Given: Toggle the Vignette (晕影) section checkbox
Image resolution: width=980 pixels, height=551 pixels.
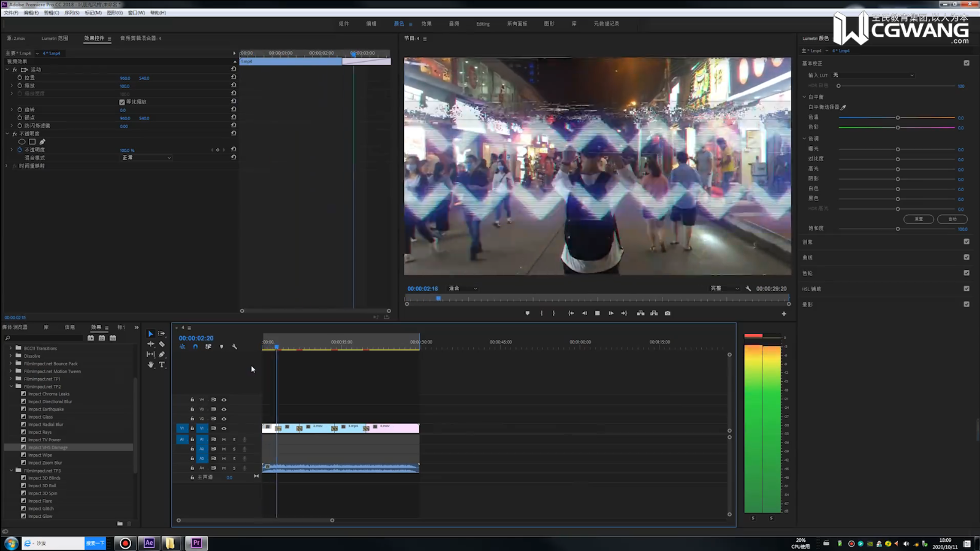Looking at the screenshot, I should tap(967, 305).
